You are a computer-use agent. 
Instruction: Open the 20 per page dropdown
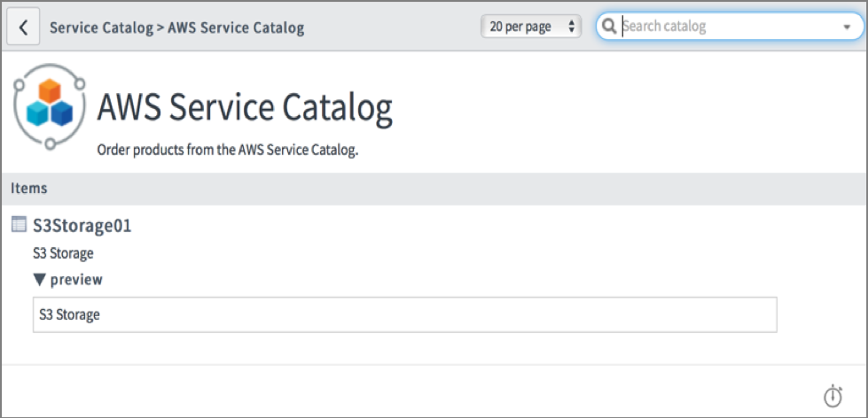530,27
